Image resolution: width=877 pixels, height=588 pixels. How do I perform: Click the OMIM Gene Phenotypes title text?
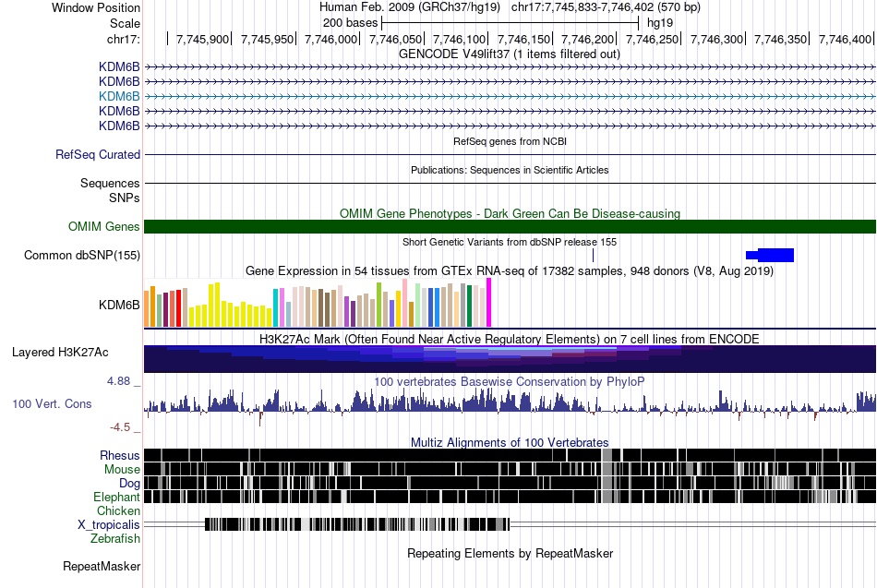point(511,214)
